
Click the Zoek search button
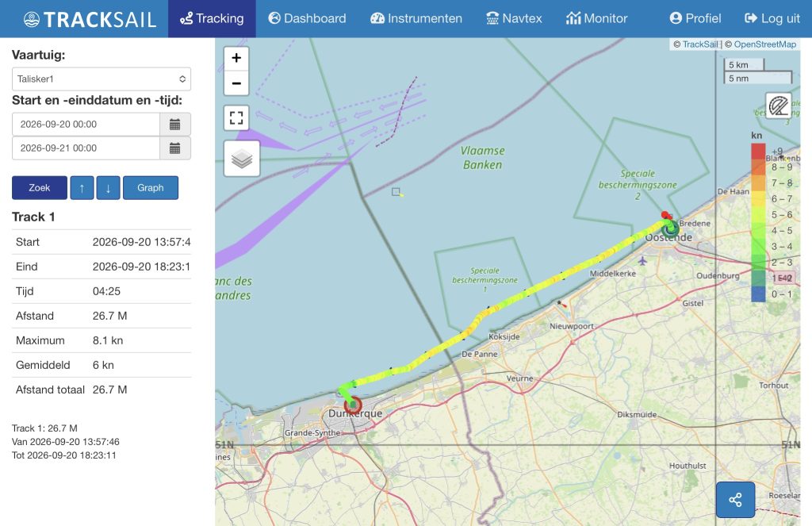coord(40,187)
